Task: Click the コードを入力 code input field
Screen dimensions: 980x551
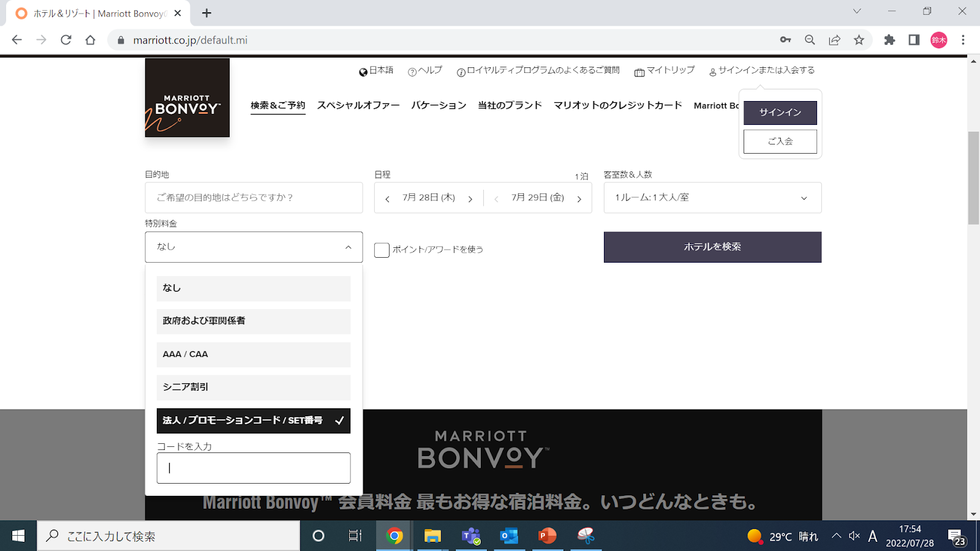Action: 254,468
